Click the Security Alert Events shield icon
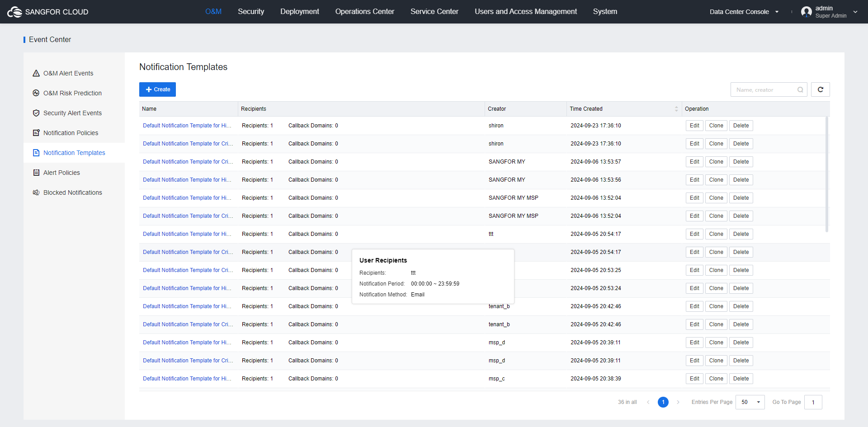Viewport: 868px width, 427px height. 36,113
